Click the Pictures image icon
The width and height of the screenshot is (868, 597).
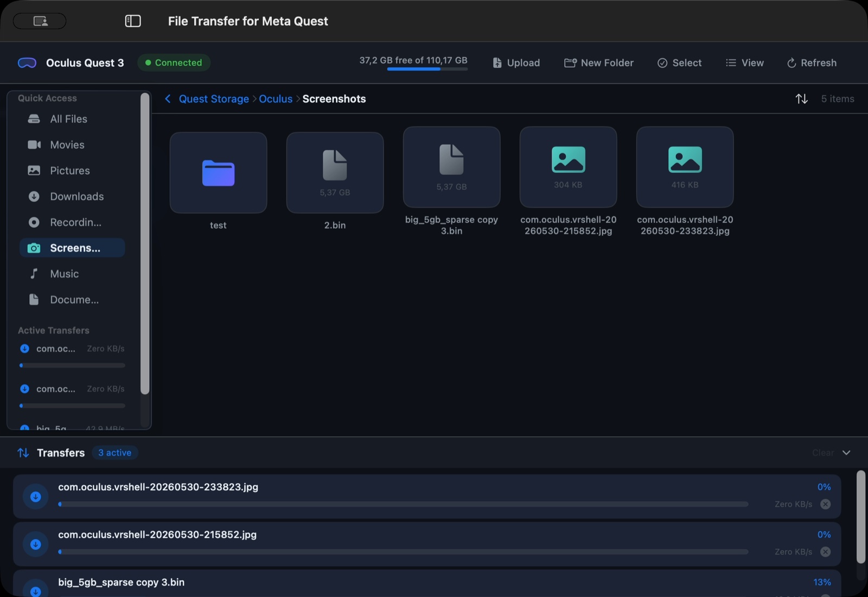coord(34,170)
